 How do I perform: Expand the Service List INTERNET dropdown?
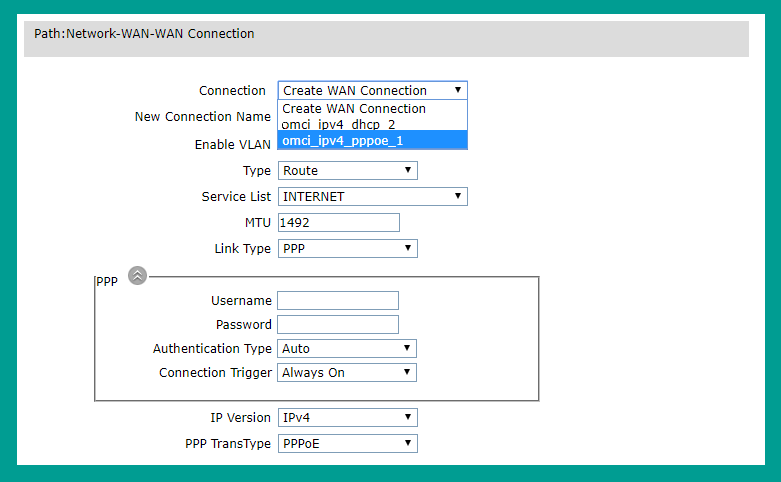click(373, 196)
